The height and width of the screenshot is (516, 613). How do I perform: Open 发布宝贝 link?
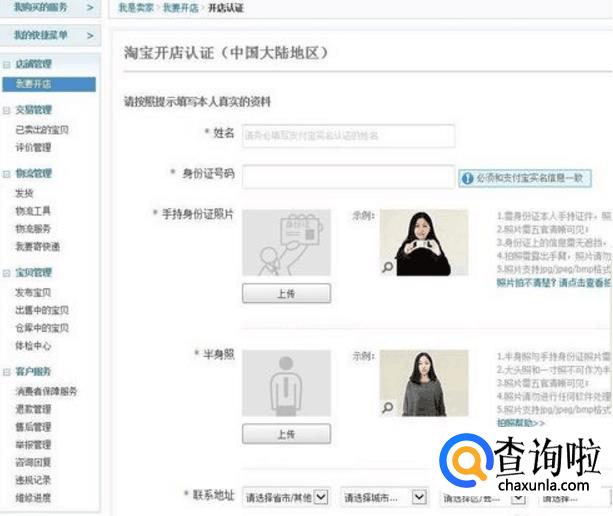click(x=33, y=292)
